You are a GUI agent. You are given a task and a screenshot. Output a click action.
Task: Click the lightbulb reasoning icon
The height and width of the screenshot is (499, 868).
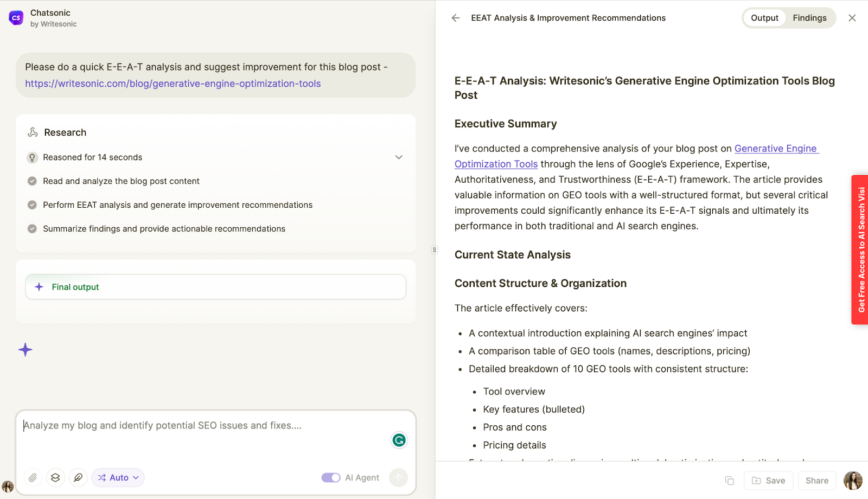(32, 157)
